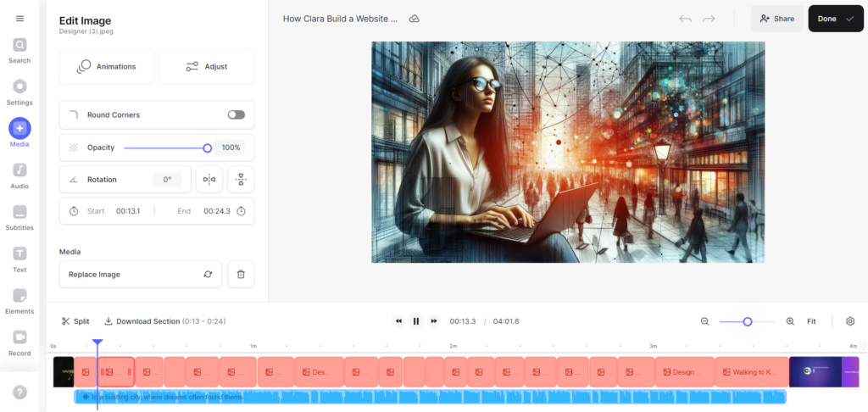Open the Settings sidebar panel
Screen dimensions: 868x412
coord(19,92)
